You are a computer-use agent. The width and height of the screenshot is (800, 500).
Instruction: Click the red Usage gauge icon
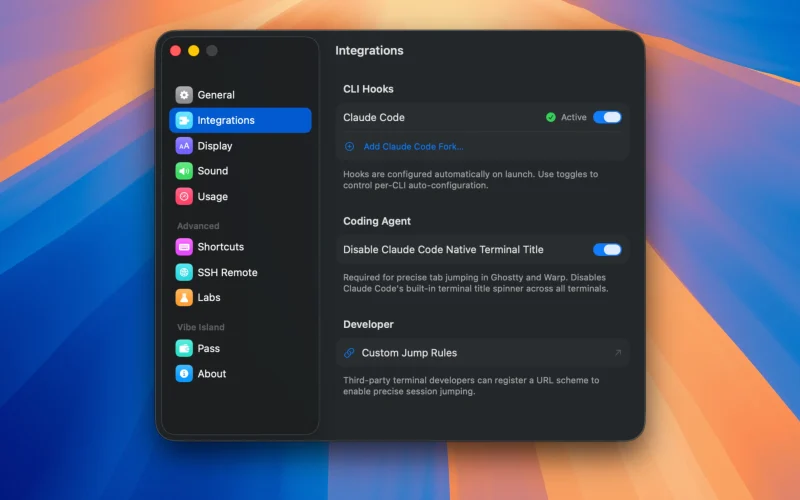click(184, 196)
